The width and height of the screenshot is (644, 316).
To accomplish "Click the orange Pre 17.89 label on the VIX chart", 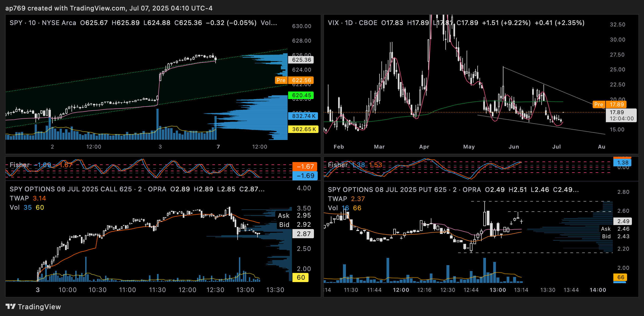I will tap(610, 104).
